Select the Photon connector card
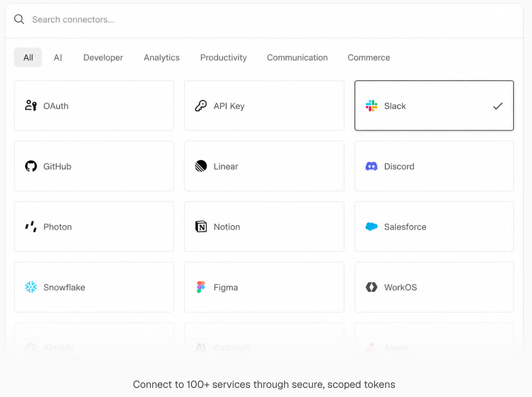 click(94, 227)
